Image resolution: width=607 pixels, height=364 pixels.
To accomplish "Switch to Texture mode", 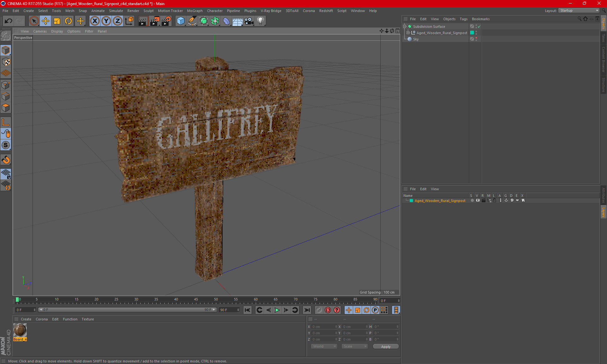I will point(6,62).
